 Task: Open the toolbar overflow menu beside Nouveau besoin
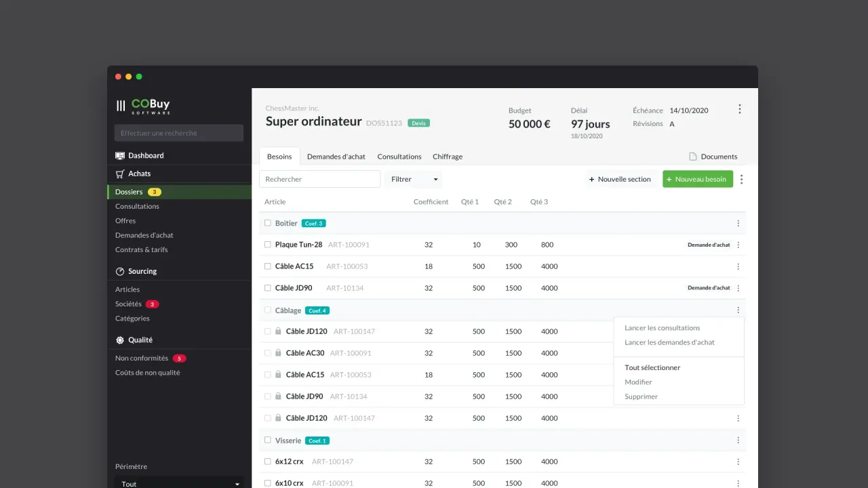click(x=741, y=180)
